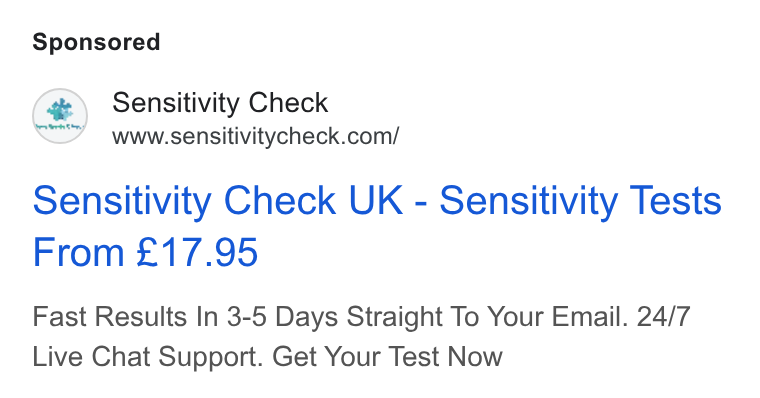The height and width of the screenshot is (398, 760).
Task: Click the word Check in advertiser name
Action: coord(288,103)
